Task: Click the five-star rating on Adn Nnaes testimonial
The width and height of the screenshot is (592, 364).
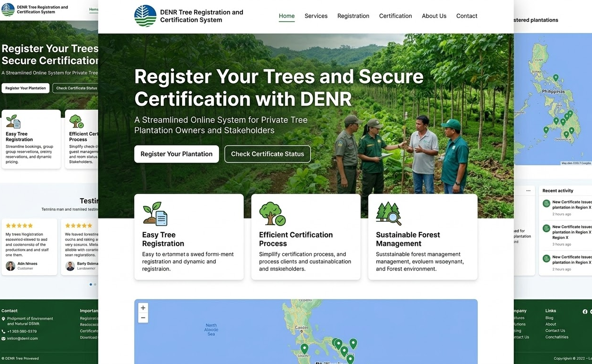Action: [x=19, y=226]
